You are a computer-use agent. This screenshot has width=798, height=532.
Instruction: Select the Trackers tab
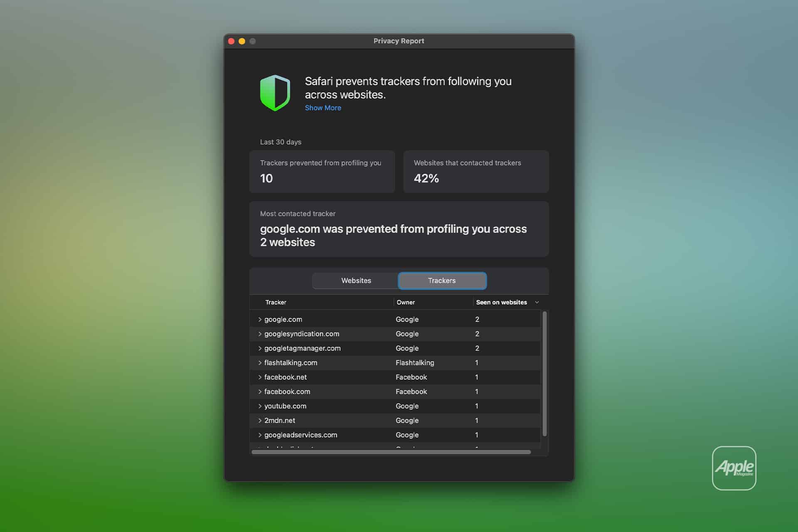[x=442, y=281]
